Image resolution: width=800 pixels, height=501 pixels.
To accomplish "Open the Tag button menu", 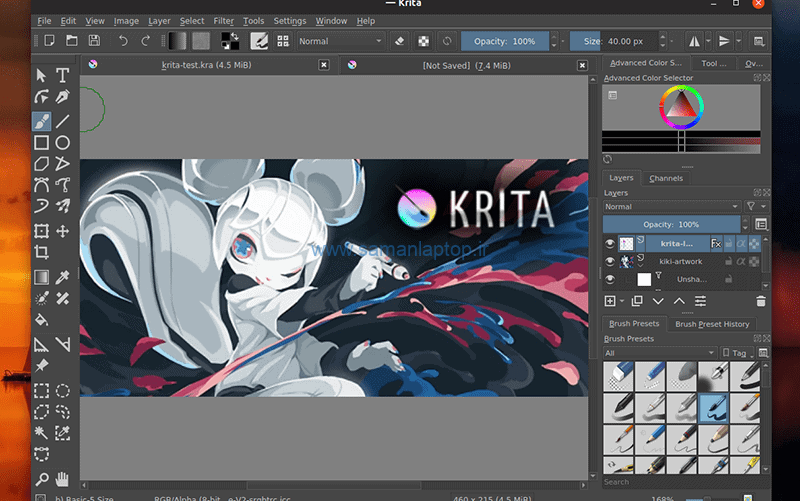I will (738, 353).
